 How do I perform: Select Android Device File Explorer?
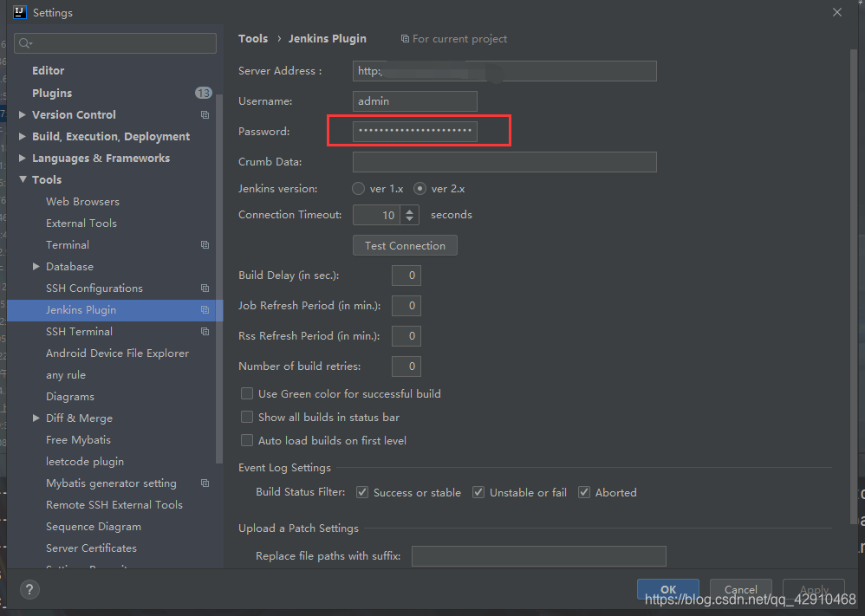[x=118, y=353]
